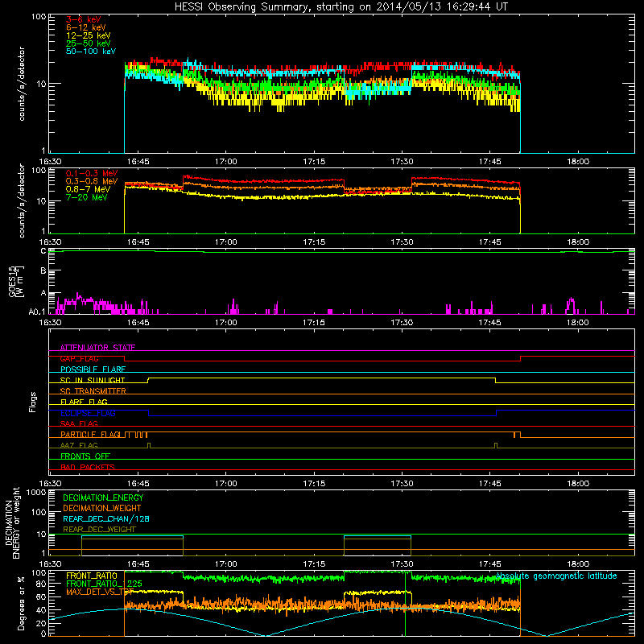Pick the FLARE_FLAG label
The image size is (644, 644).
[x=84, y=402]
